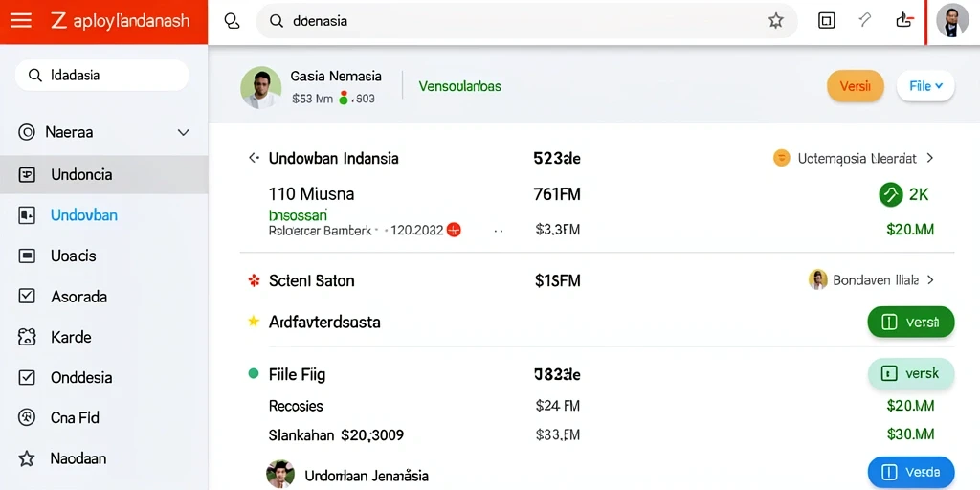The image size is (980, 490).
Task: Click the Undovban sidebar icon
Action: pos(27,215)
